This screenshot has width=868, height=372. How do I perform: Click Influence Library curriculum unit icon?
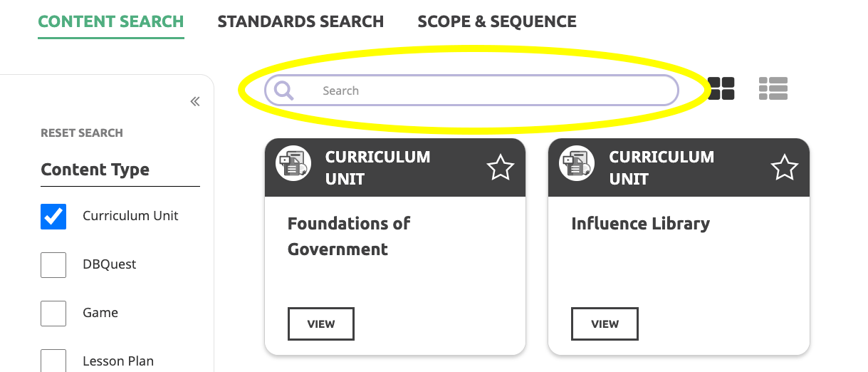pyautogui.click(x=577, y=162)
